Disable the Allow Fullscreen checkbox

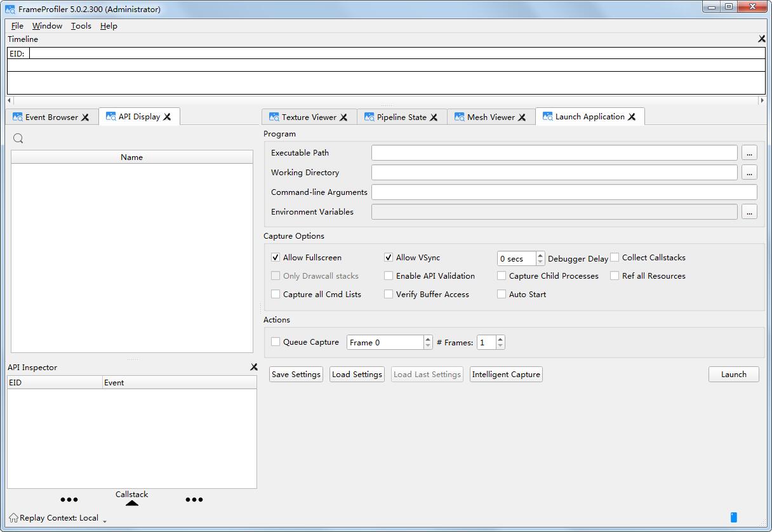point(276,258)
